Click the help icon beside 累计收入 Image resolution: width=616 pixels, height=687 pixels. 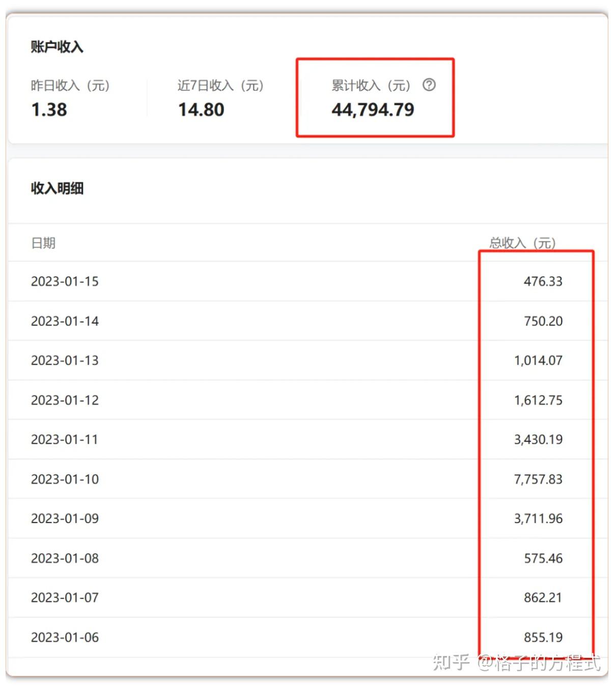pos(429,84)
